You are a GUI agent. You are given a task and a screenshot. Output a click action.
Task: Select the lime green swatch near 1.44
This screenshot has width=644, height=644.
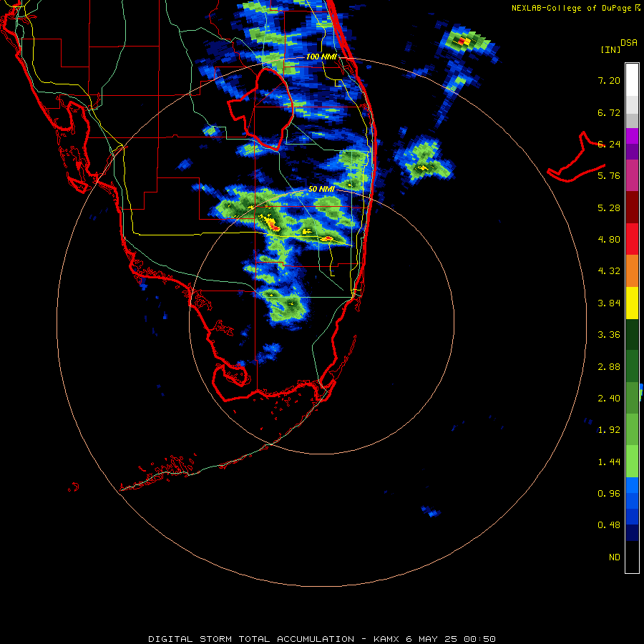coord(632,462)
